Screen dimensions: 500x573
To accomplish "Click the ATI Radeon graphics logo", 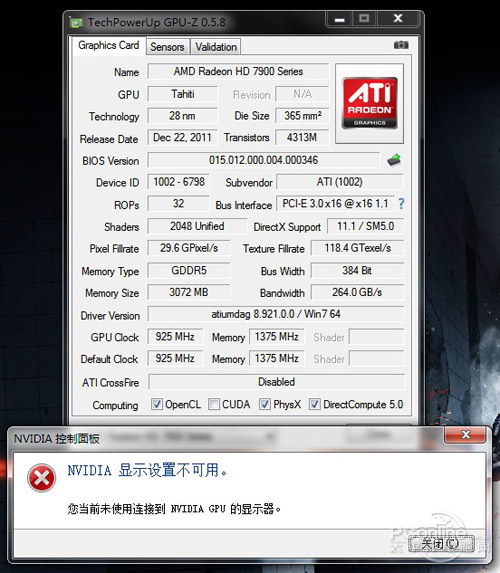I will tap(370, 103).
